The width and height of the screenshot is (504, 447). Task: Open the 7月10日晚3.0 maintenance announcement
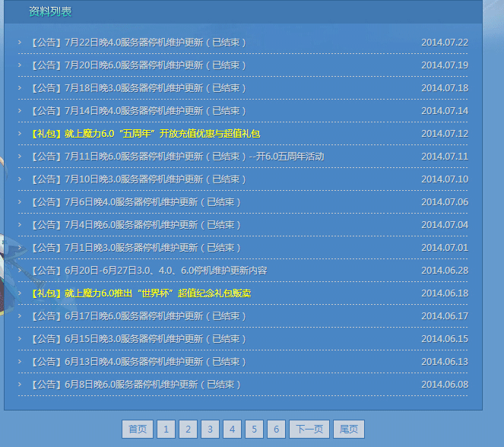[137, 179]
